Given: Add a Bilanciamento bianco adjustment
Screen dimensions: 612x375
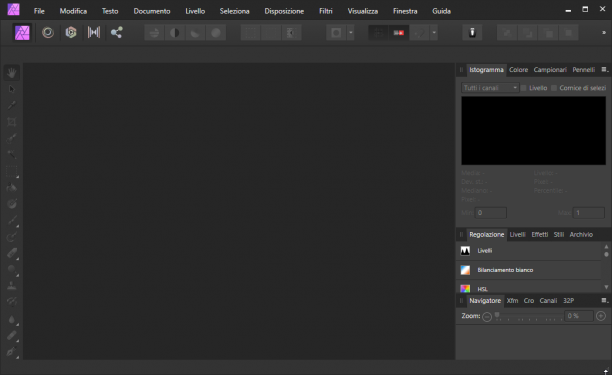Looking at the screenshot, I should (529, 270).
